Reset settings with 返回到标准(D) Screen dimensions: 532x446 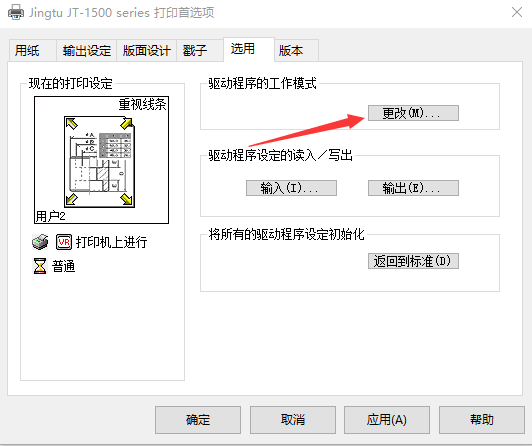pos(413,261)
